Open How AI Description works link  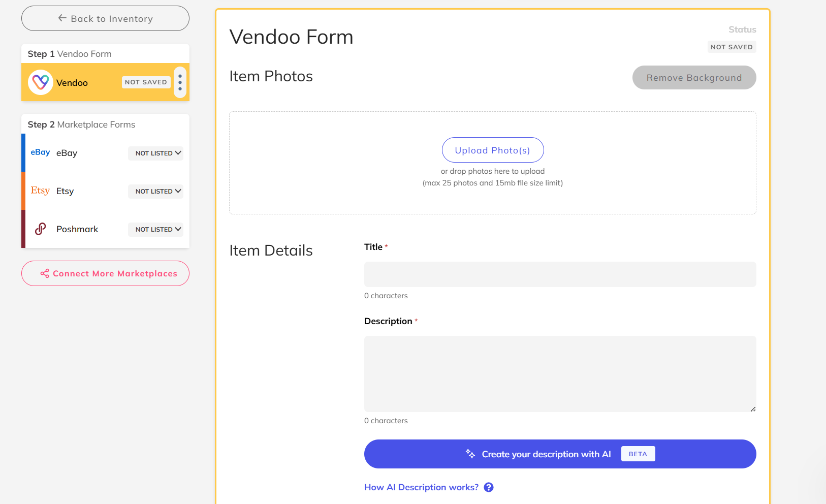[x=421, y=487]
